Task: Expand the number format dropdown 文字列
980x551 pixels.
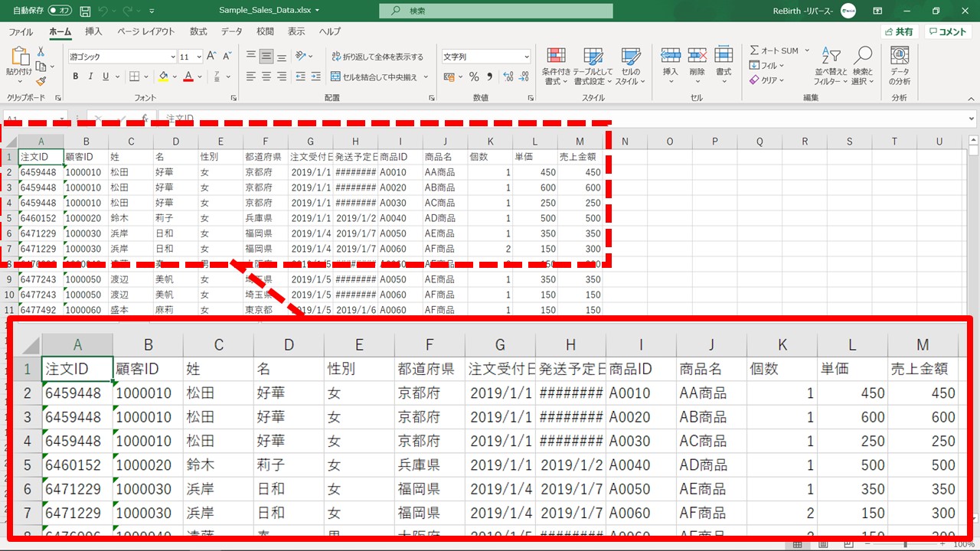Action: [526, 57]
